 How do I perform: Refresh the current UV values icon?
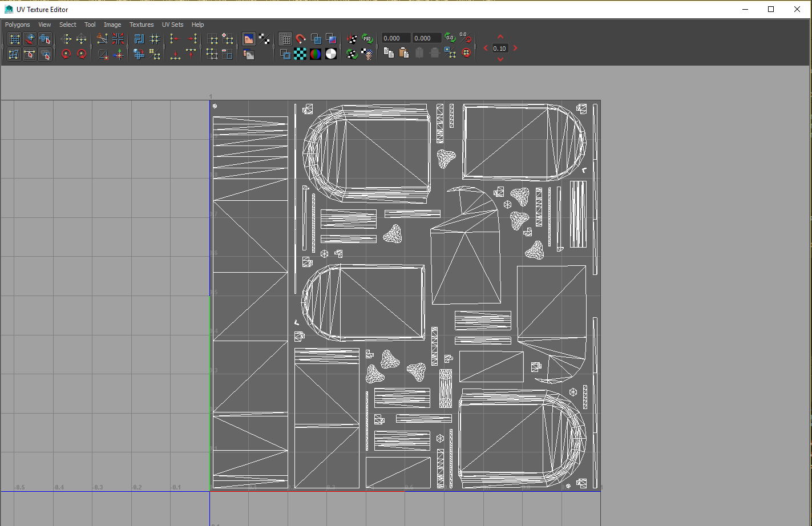coord(450,38)
